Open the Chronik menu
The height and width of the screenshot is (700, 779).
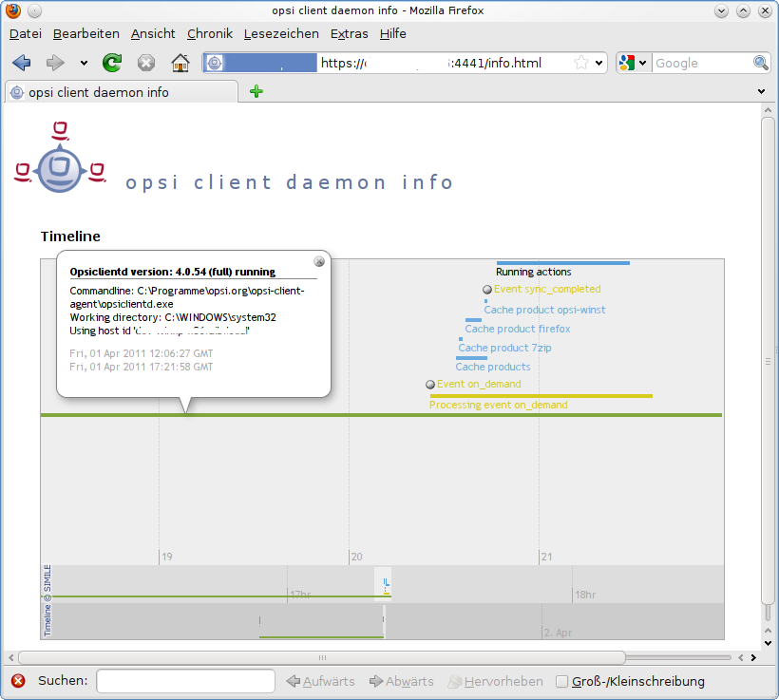[x=210, y=34]
